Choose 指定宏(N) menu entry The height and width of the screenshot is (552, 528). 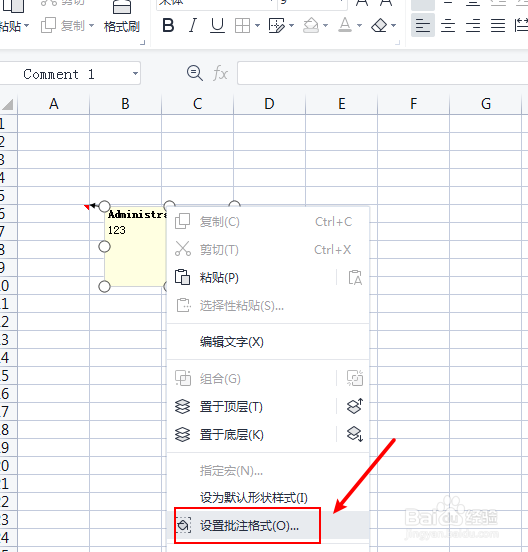(268, 471)
